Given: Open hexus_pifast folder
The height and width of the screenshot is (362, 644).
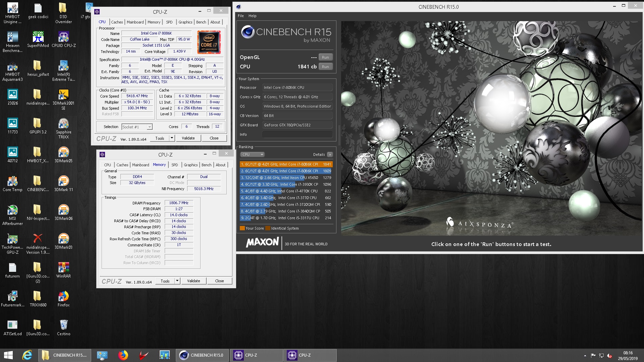Looking at the screenshot, I should (x=38, y=68).
